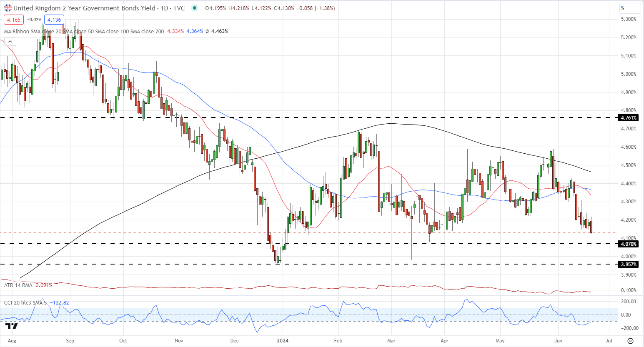This screenshot has width=644, height=347.
Task: Select the MA Ribbon indicator legend
Action: pyautogui.click(x=84, y=31)
